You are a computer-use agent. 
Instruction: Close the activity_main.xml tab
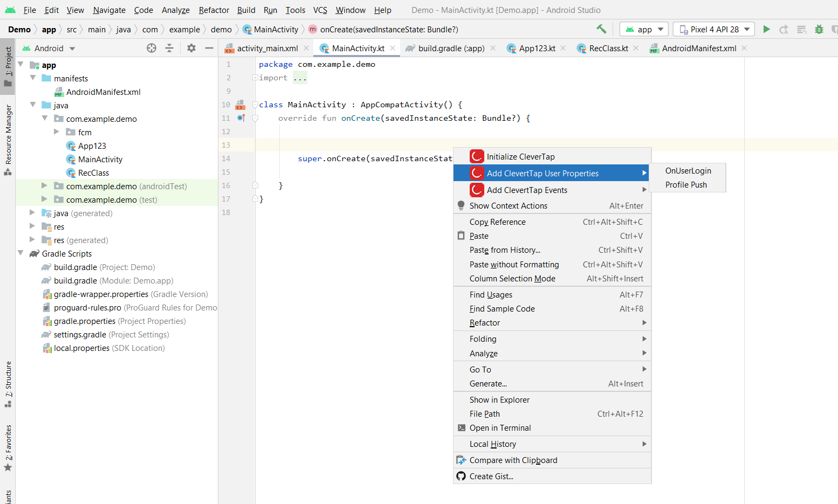[x=306, y=48]
